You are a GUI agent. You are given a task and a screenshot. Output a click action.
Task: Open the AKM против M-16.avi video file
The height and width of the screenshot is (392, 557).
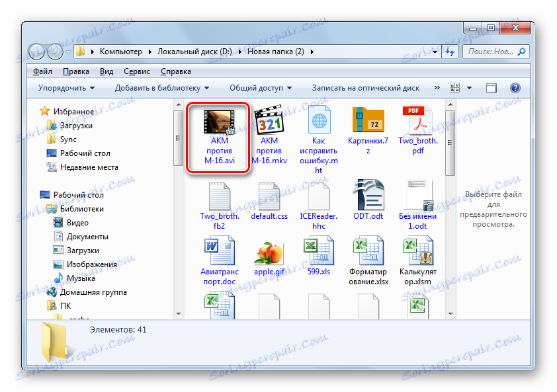pos(219,122)
